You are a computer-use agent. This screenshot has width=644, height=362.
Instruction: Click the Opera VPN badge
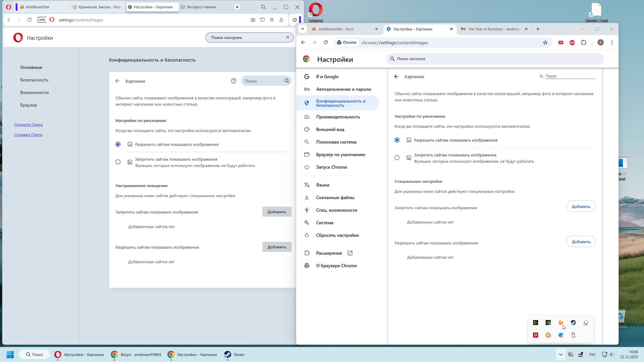point(42,20)
